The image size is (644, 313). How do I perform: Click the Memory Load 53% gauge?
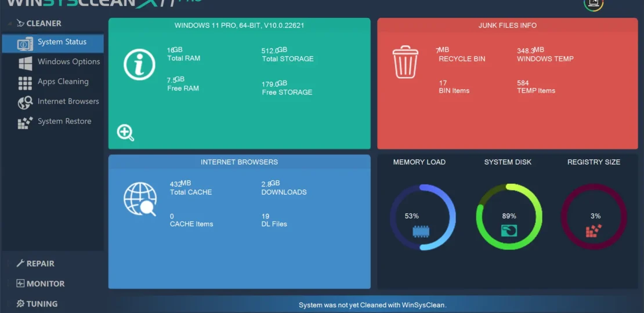point(422,217)
